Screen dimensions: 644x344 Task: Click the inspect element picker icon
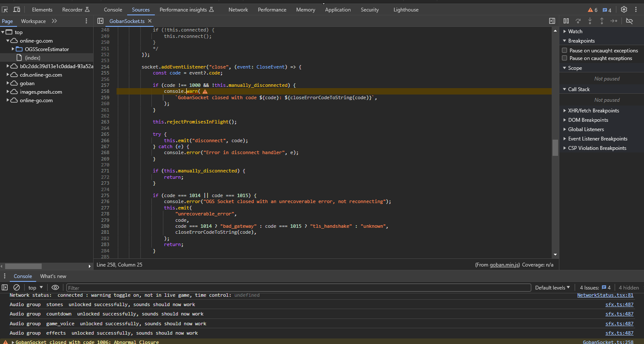pos(5,9)
